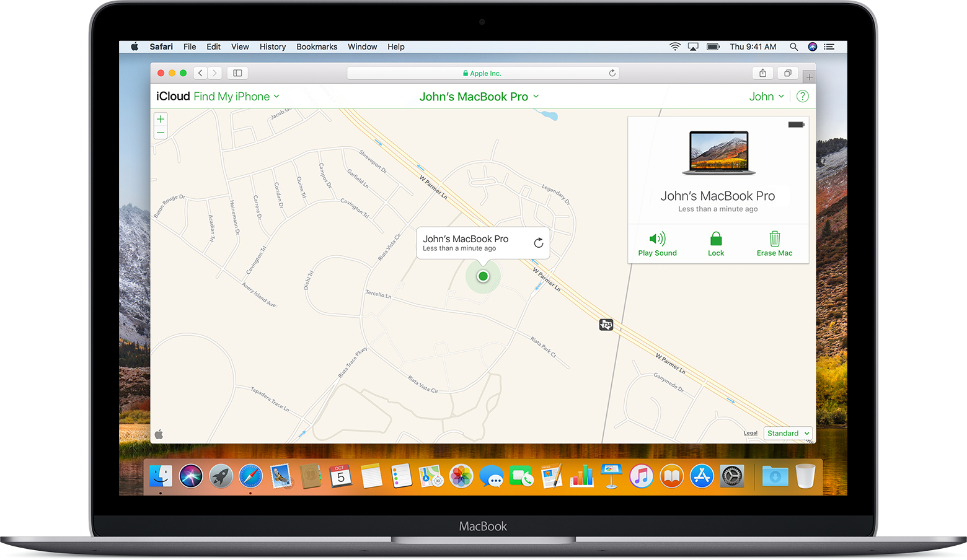The height and width of the screenshot is (560, 967).
Task: Click the Safari address bar
Action: click(x=482, y=73)
